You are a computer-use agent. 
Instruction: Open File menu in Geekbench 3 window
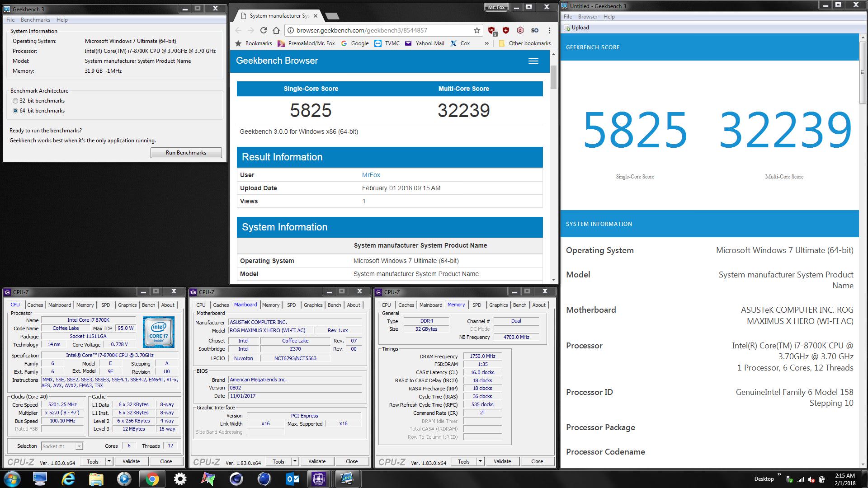[10, 20]
